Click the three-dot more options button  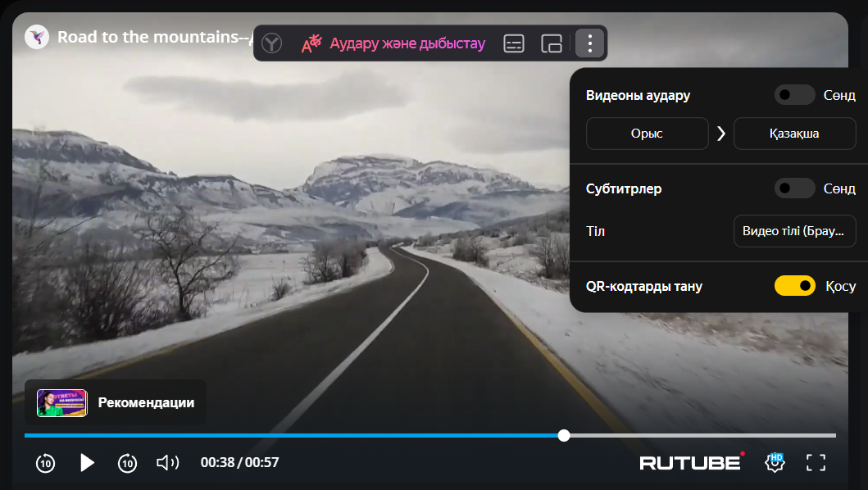589,43
